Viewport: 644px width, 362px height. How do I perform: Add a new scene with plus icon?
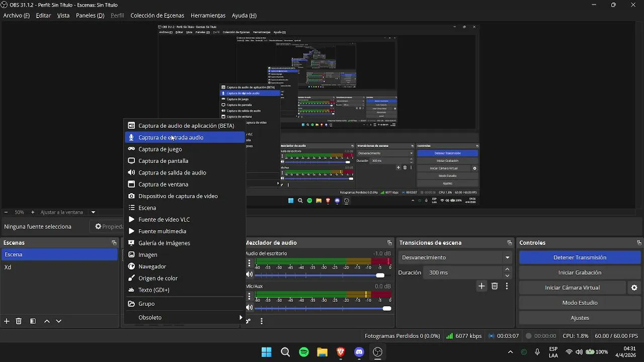pos(7,321)
